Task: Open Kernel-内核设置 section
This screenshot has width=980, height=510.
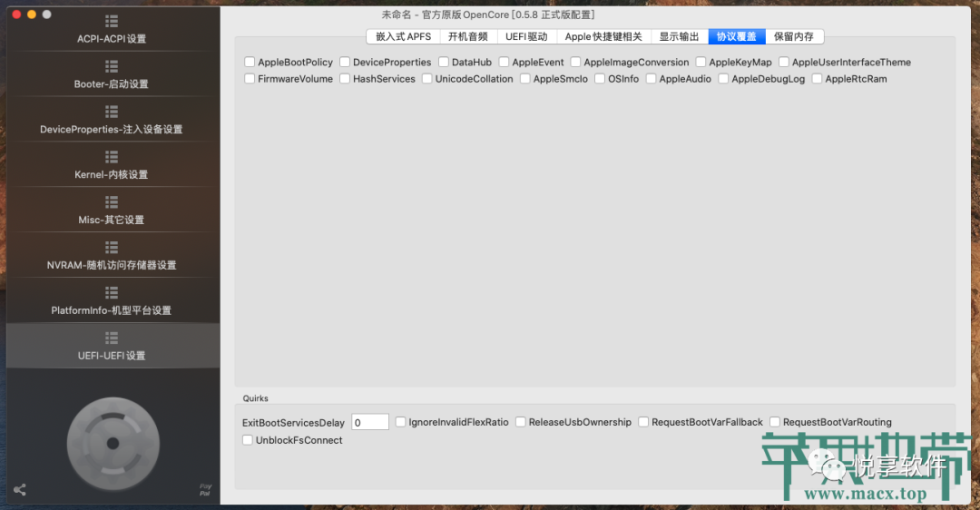Action: click(112, 174)
